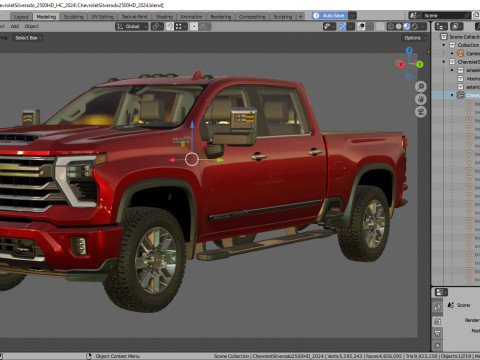Screen dimensions: 480x360
Task: Collapse the ChevroletSilverado collection in outliner
Action: pos(444,62)
